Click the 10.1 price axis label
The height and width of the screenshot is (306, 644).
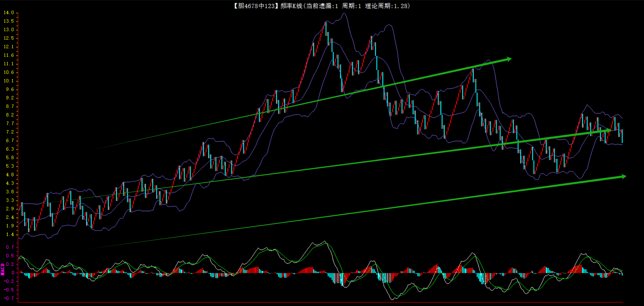point(9,81)
